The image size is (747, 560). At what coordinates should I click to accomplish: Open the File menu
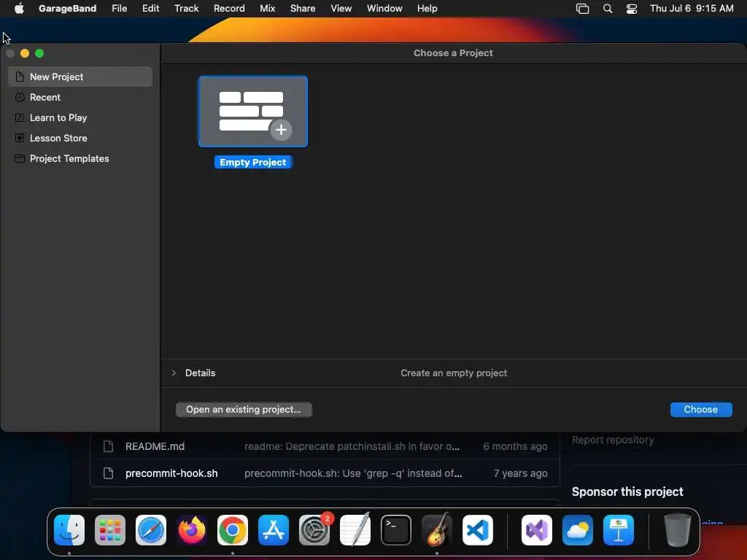coord(119,8)
